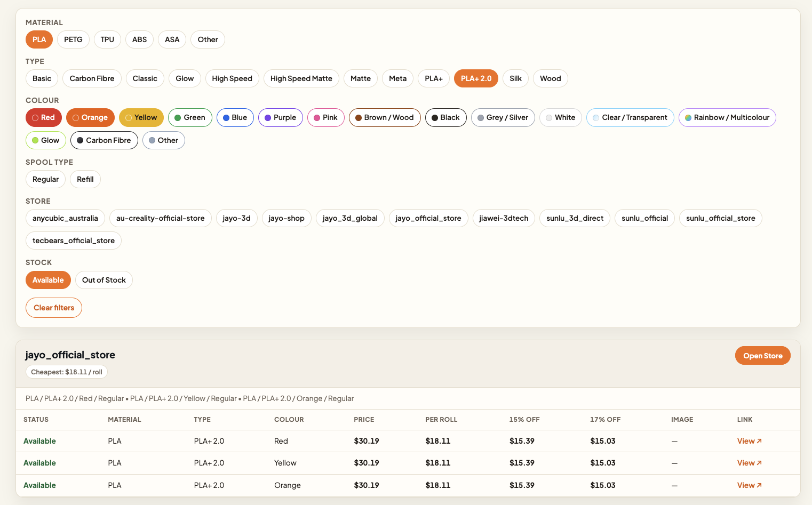Filter spool type by Regular
812x505 pixels.
tap(45, 179)
